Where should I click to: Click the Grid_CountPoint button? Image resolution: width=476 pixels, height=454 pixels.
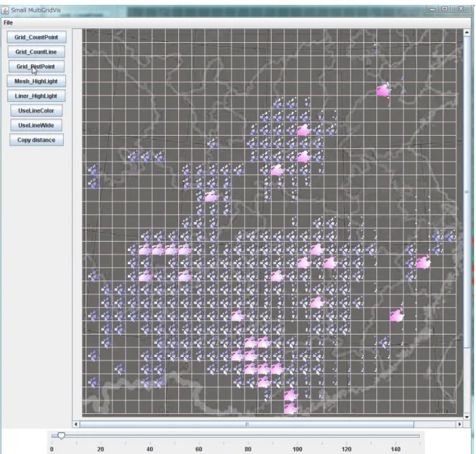point(37,37)
